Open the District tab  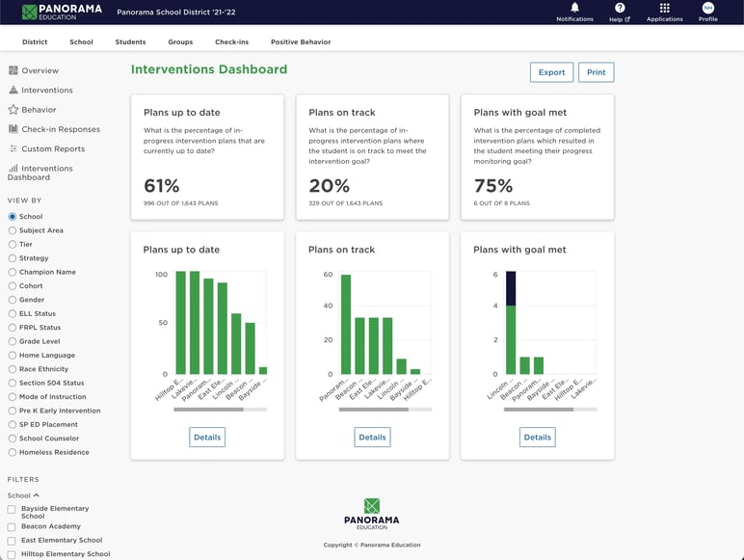[x=35, y=41]
